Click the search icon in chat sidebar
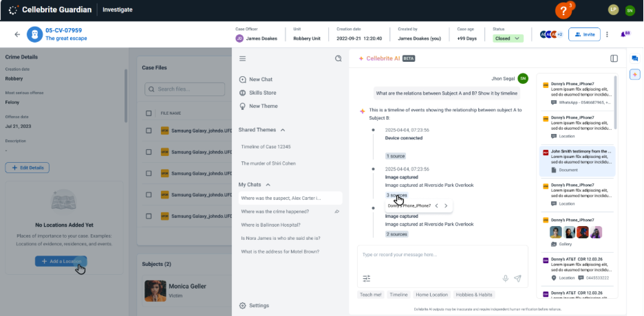This screenshot has height=316, width=644. (x=338, y=59)
